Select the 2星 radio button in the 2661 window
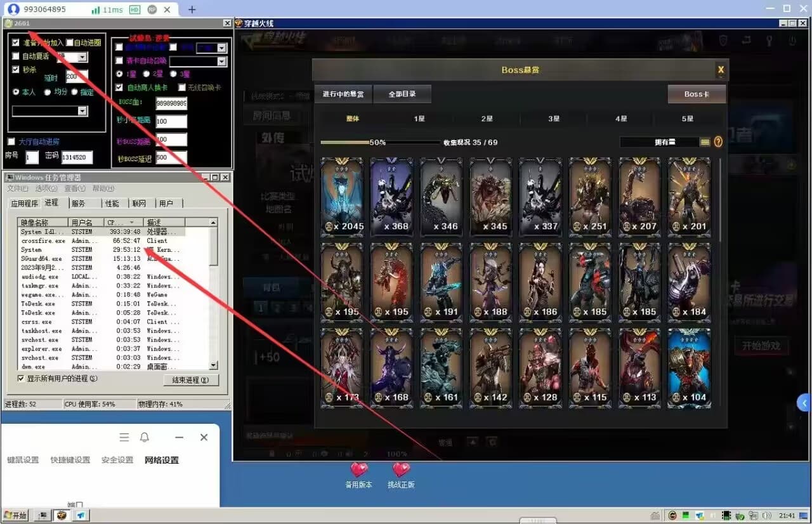The height and width of the screenshot is (524, 812). click(147, 74)
